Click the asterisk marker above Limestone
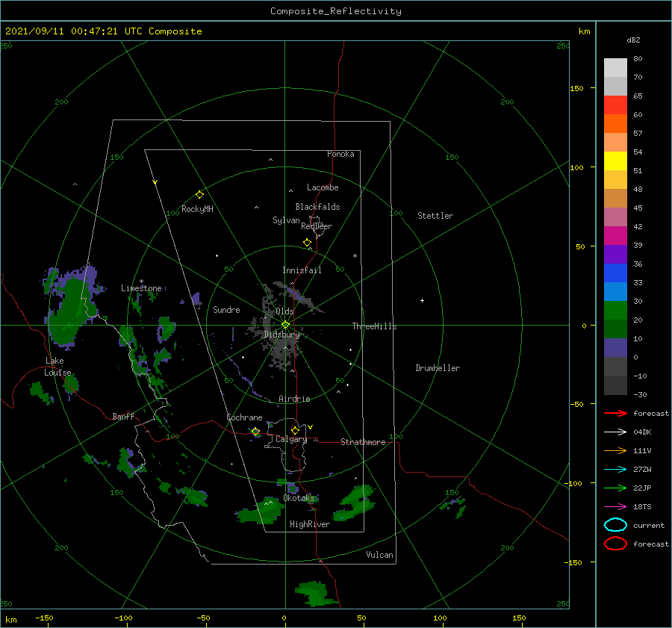The height and width of the screenshot is (628, 672). click(x=141, y=282)
